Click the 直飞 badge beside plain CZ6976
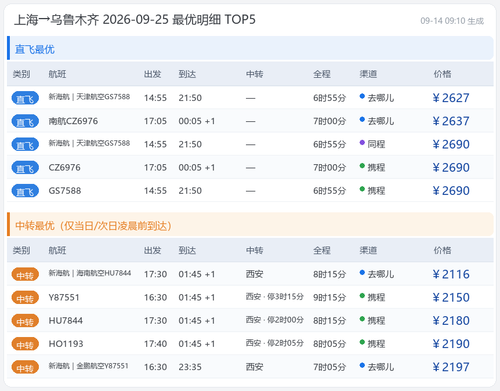The width and height of the screenshot is (500, 391). [25, 168]
